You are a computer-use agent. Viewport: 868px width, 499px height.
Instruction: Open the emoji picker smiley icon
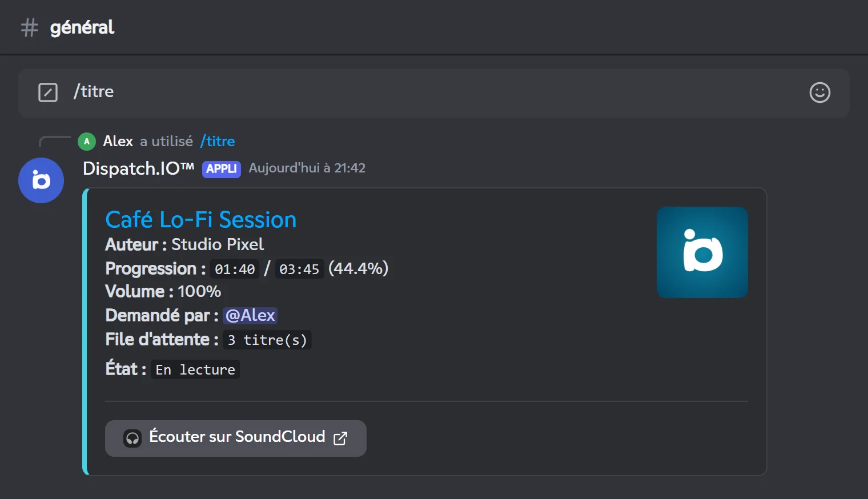coord(819,92)
